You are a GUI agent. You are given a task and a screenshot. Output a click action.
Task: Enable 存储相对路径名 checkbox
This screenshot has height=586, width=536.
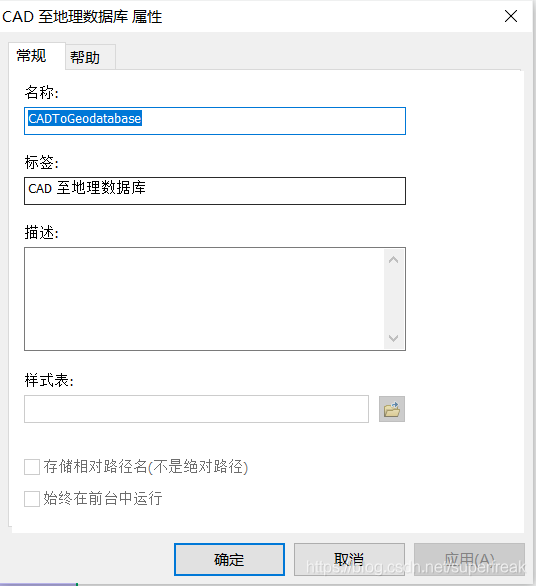click(x=32, y=467)
